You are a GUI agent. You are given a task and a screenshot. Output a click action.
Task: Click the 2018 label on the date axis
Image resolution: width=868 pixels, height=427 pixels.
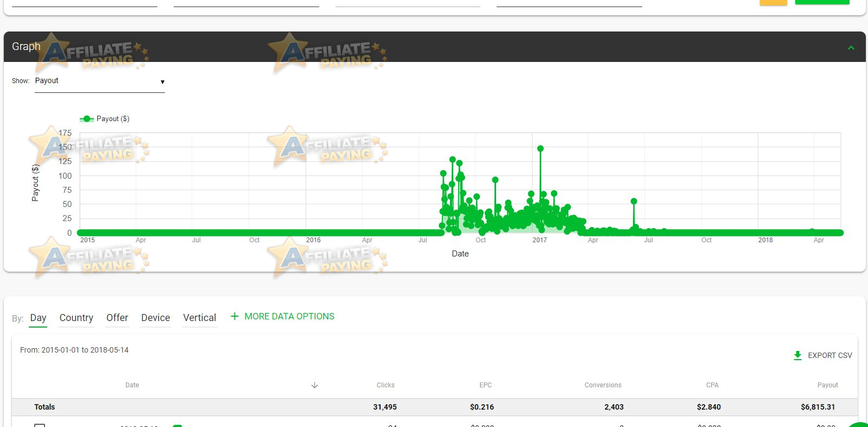(x=765, y=240)
